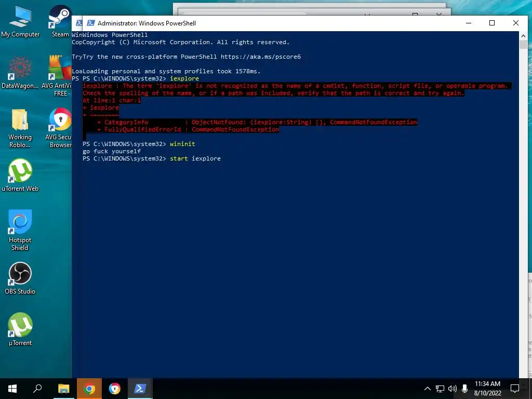Open the notification action center
Viewport: 532px width, 399px height.
tap(515, 389)
